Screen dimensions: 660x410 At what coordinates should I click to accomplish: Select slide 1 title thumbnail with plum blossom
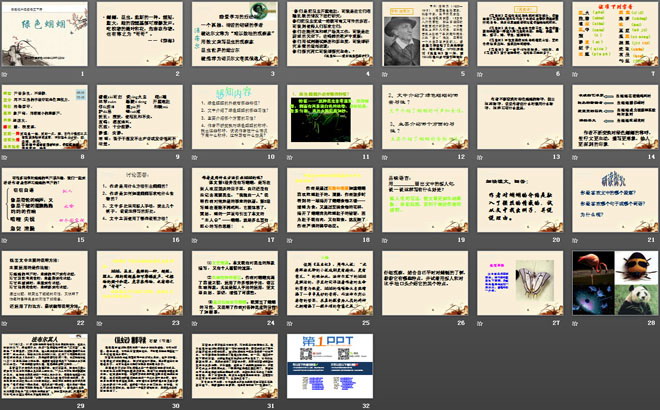[45, 34]
